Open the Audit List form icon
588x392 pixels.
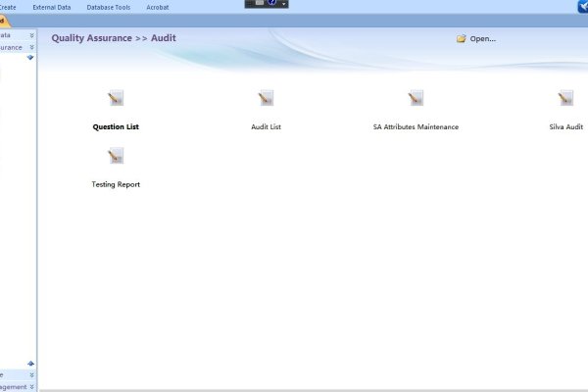pyautogui.click(x=266, y=98)
